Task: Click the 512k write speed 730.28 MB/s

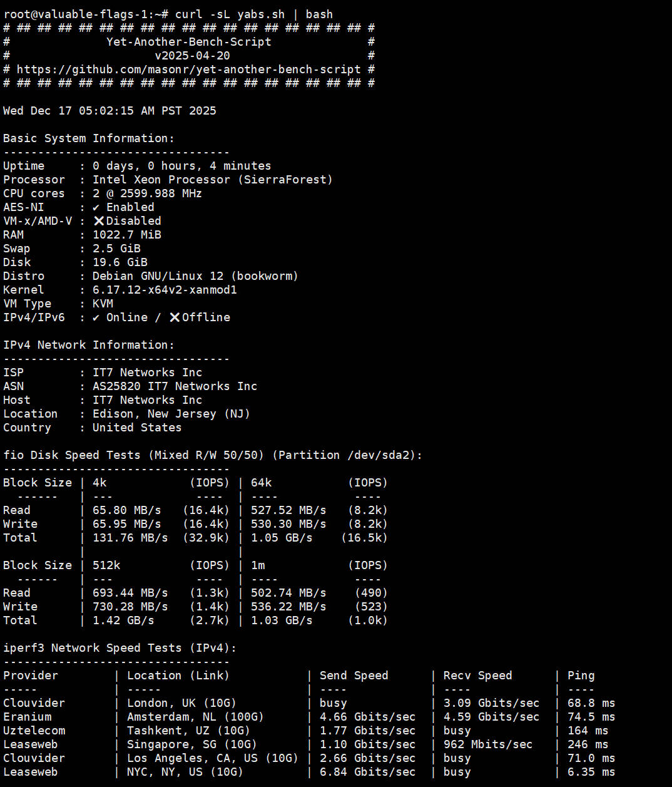Action: tap(130, 607)
